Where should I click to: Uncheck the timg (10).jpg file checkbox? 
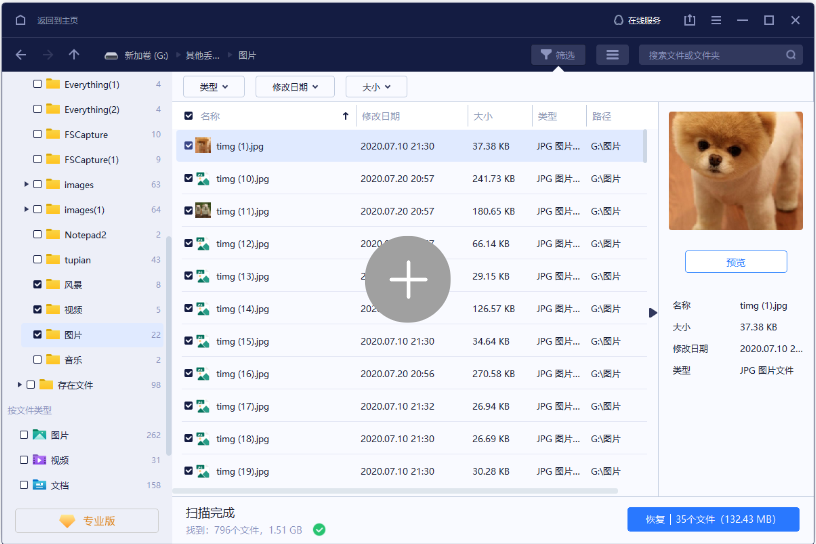pos(188,179)
